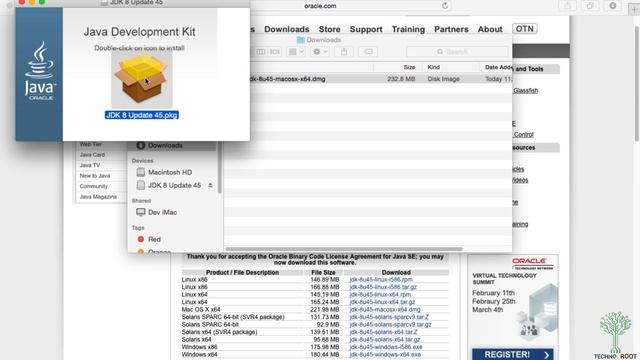The width and height of the screenshot is (640, 360).
Task: Download jdk-8u45-linux-i586.rpm
Action: [x=381, y=280]
